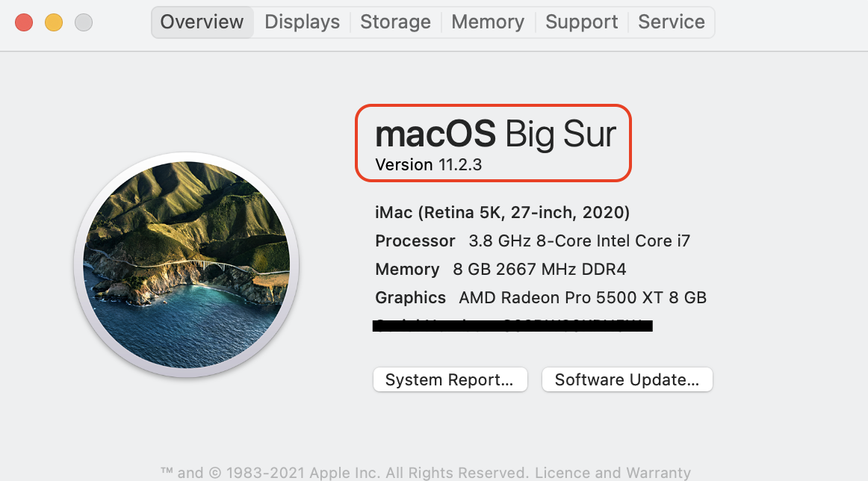Minimize the window with the yellow button
The width and height of the screenshot is (868, 481).
54,22
